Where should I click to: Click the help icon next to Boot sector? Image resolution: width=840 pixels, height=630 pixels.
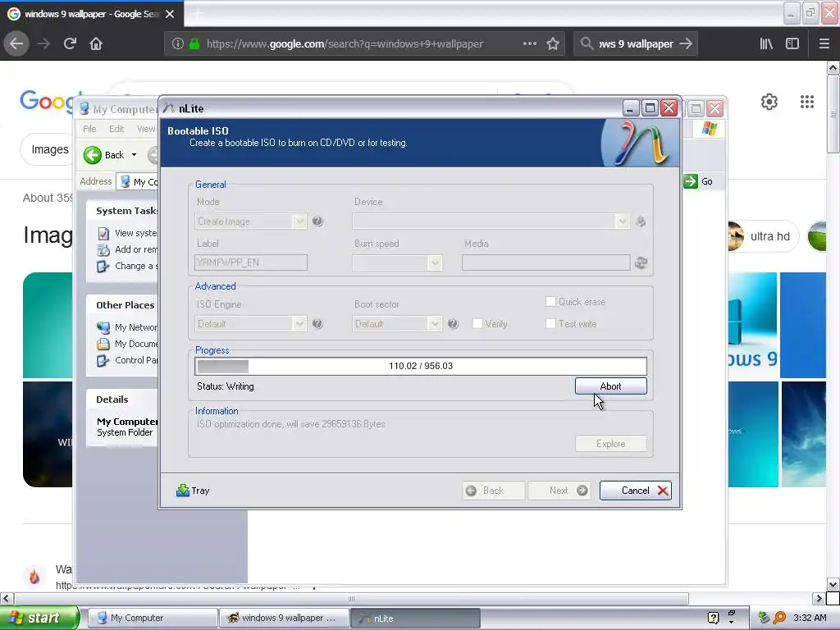point(453,323)
